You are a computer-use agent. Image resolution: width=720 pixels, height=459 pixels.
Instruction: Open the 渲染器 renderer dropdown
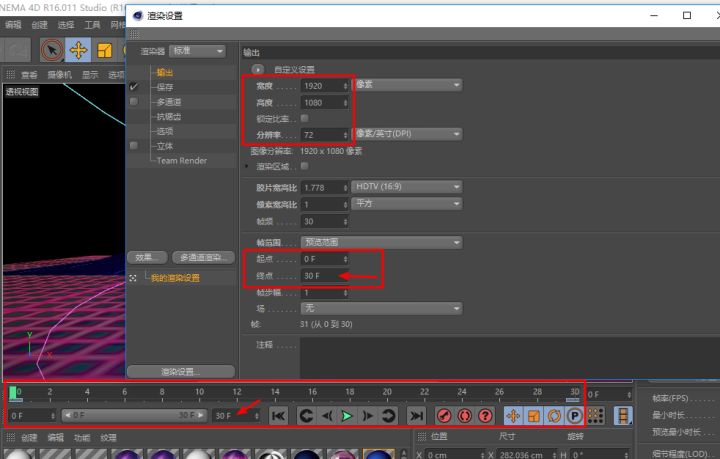(198, 51)
